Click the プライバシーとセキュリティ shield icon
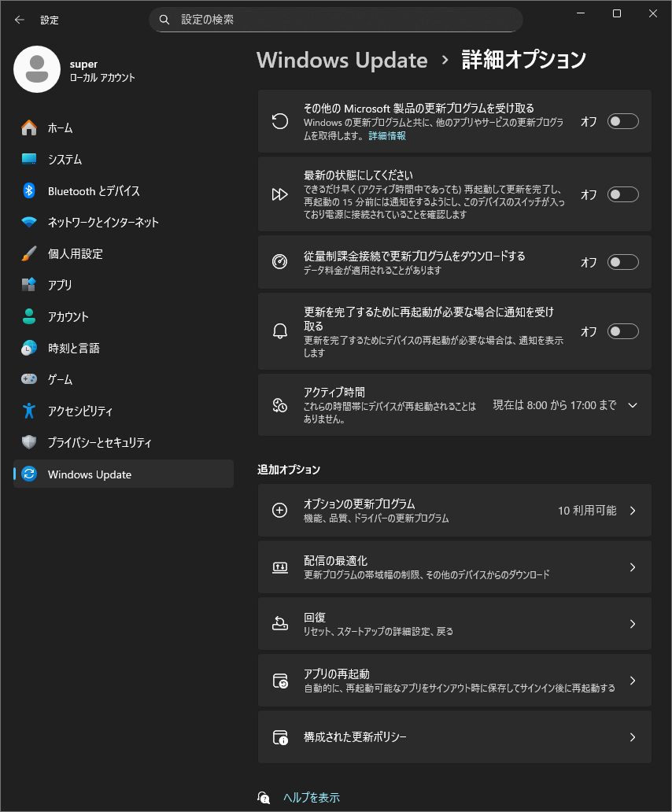 (x=29, y=442)
